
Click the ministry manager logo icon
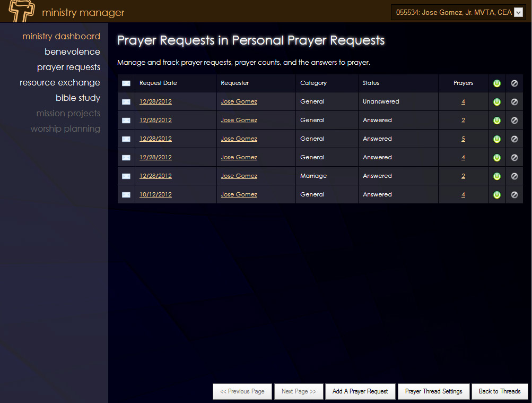click(x=21, y=11)
